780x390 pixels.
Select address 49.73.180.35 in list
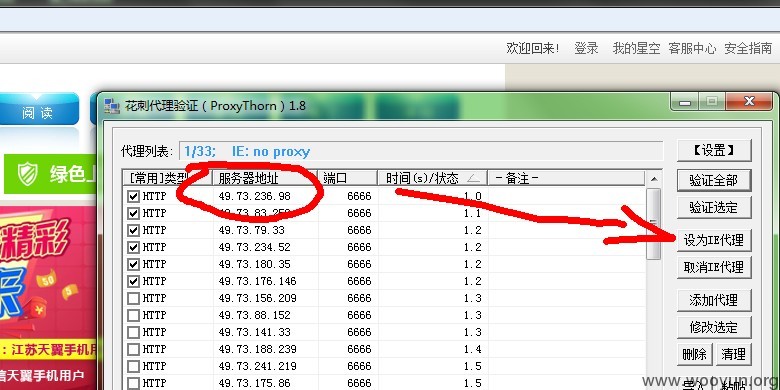254,264
